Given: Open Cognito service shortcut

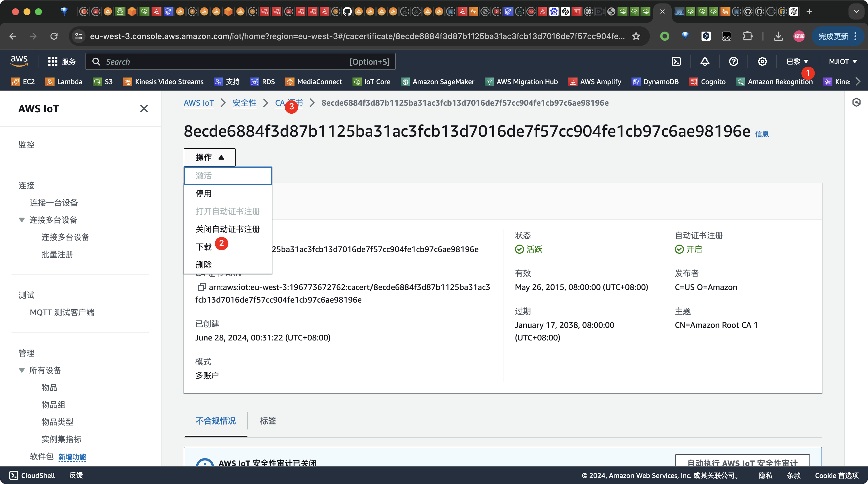Looking at the screenshot, I should 707,82.
